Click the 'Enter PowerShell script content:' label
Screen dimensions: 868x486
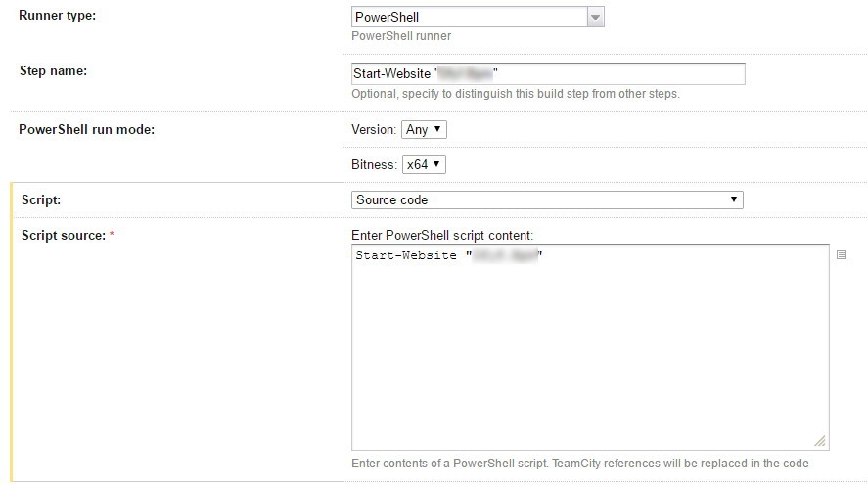click(442, 235)
